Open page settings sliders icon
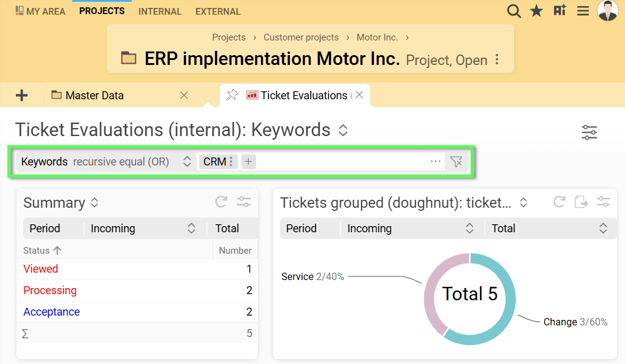 point(589,132)
